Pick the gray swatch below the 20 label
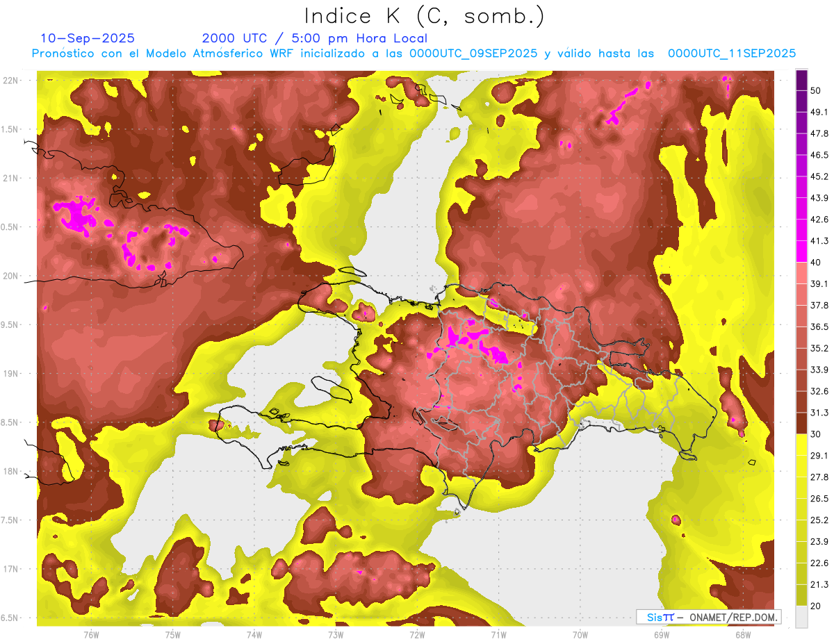Viewport: 834px width, 644px height. click(801, 616)
